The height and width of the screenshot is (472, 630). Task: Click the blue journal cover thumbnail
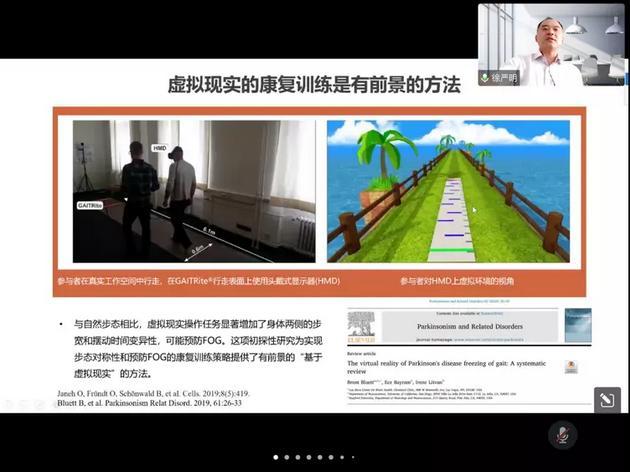[577, 325]
